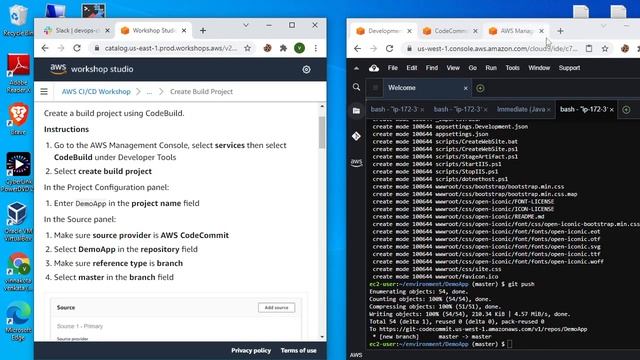Open the green profile avatar in the left browser

[299, 48]
